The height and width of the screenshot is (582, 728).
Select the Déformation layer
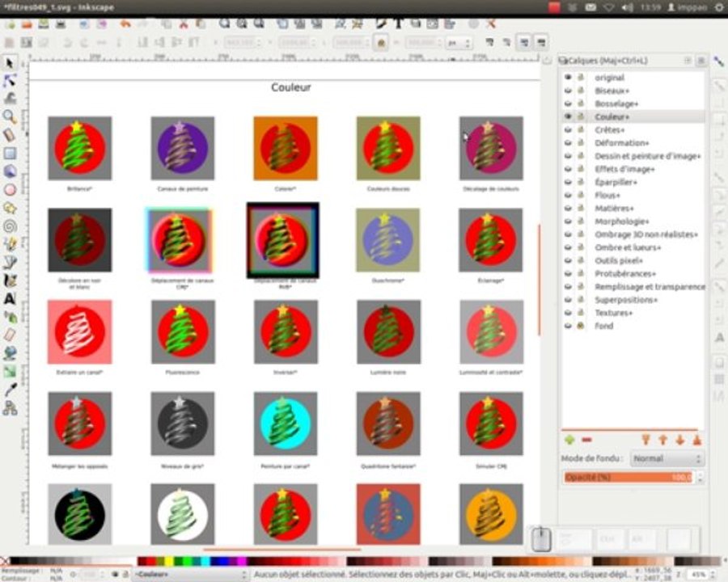(x=622, y=143)
